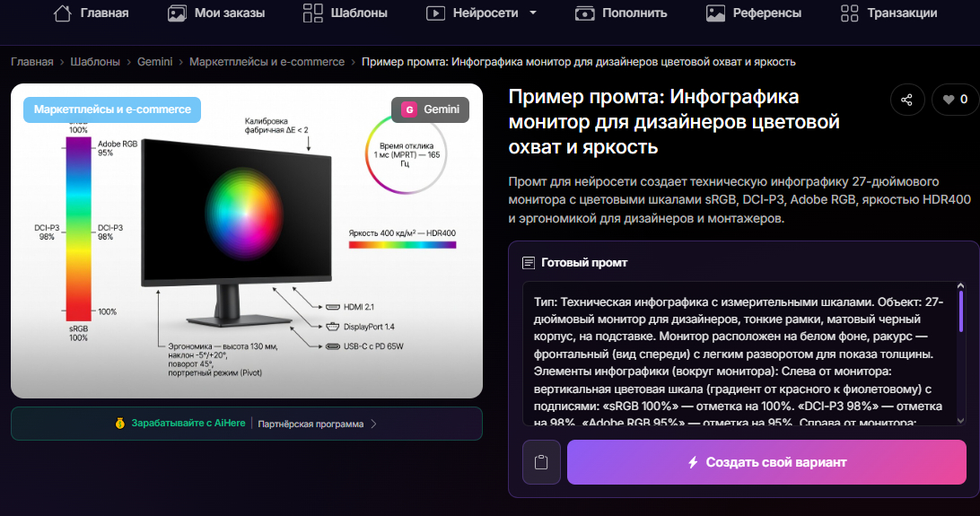This screenshot has width=980, height=516.
Task: Click the document icon beside Готовый промт
Action: [528, 263]
